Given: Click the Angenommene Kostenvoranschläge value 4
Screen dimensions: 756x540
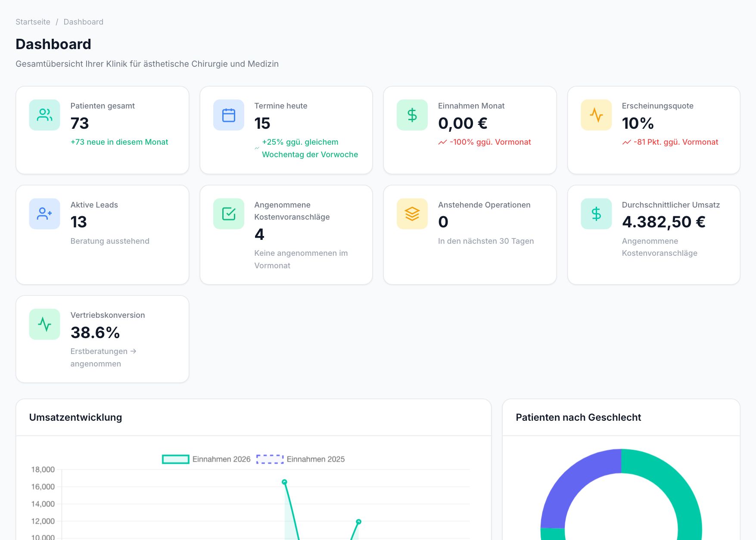Looking at the screenshot, I should tap(259, 235).
